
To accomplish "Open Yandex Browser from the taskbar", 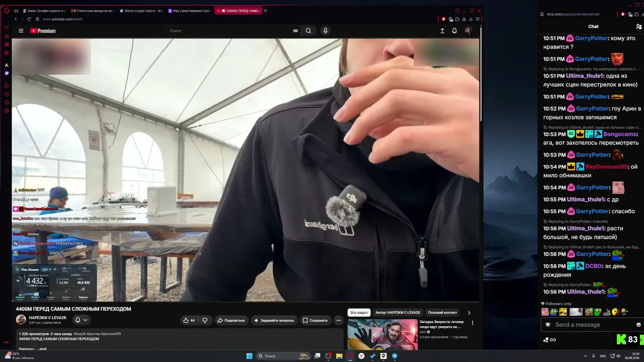I will click(361, 356).
